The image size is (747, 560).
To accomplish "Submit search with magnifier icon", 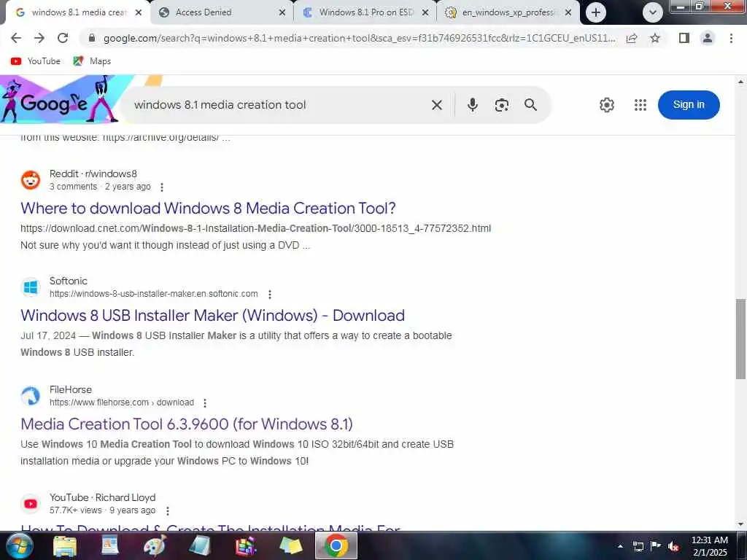I will pos(530,105).
